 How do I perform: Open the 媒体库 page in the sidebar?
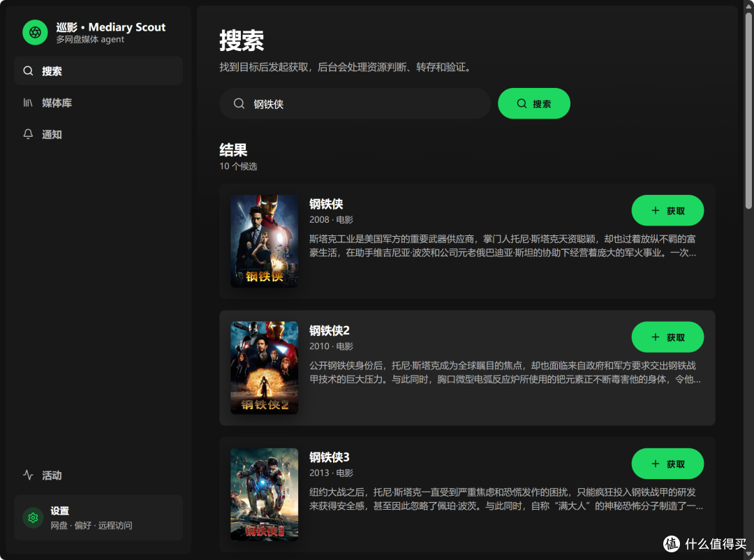point(98,103)
